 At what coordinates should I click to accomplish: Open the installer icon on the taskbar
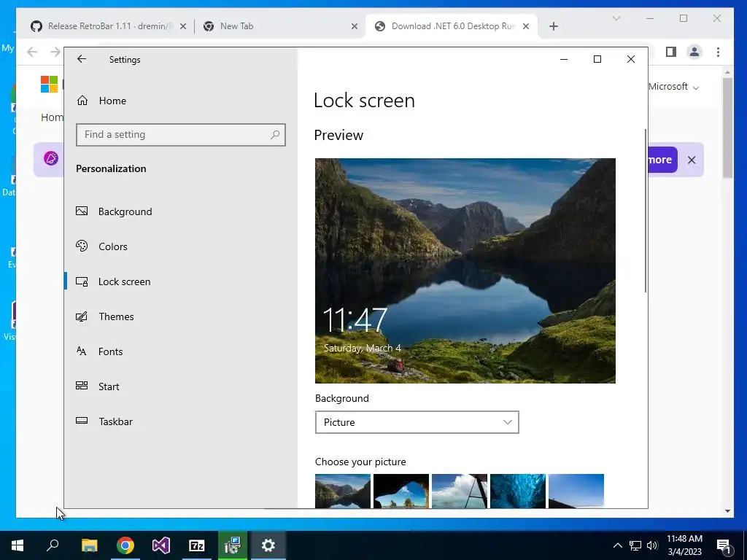tap(233, 545)
